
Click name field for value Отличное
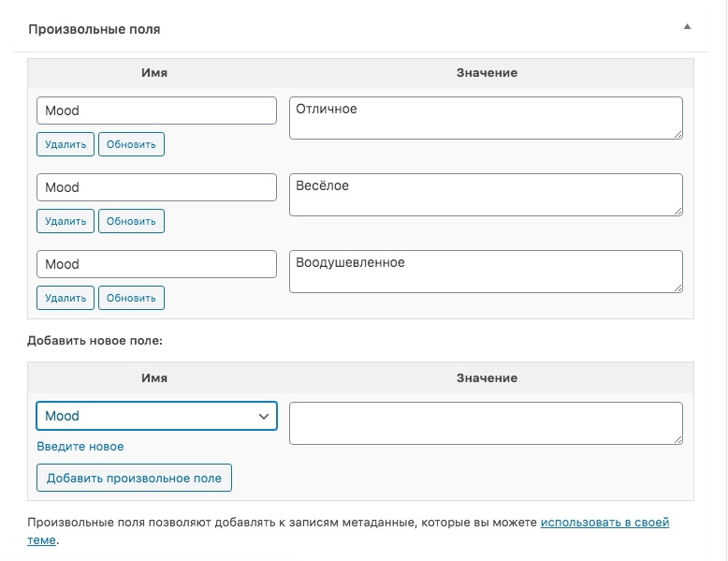click(x=156, y=111)
